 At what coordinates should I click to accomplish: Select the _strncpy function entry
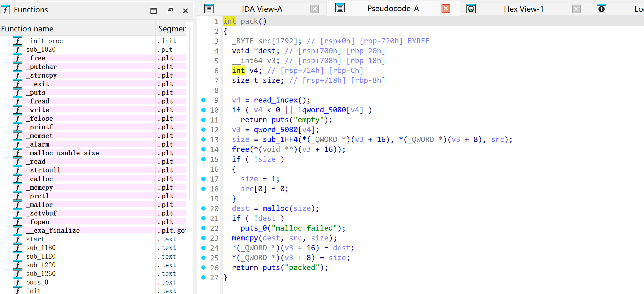93,75
